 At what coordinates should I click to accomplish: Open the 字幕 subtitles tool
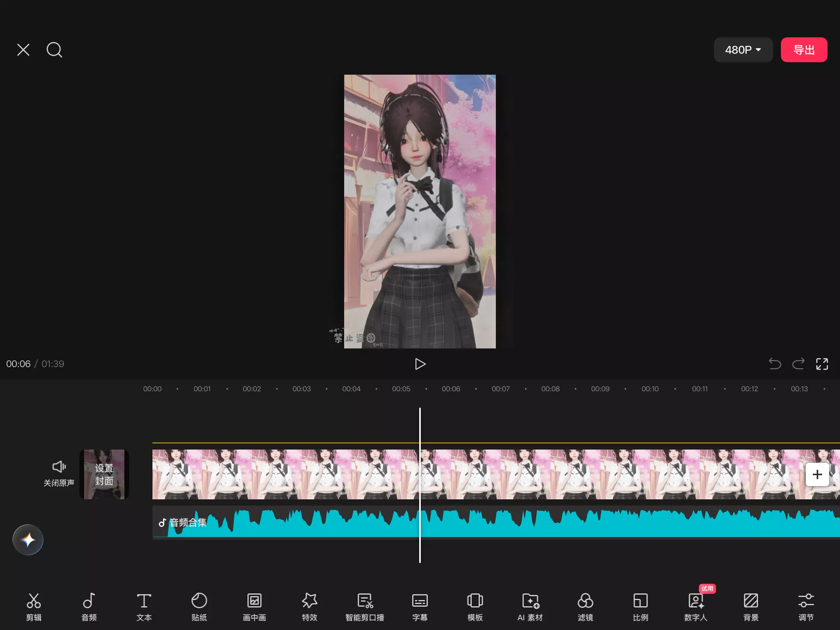420,606
